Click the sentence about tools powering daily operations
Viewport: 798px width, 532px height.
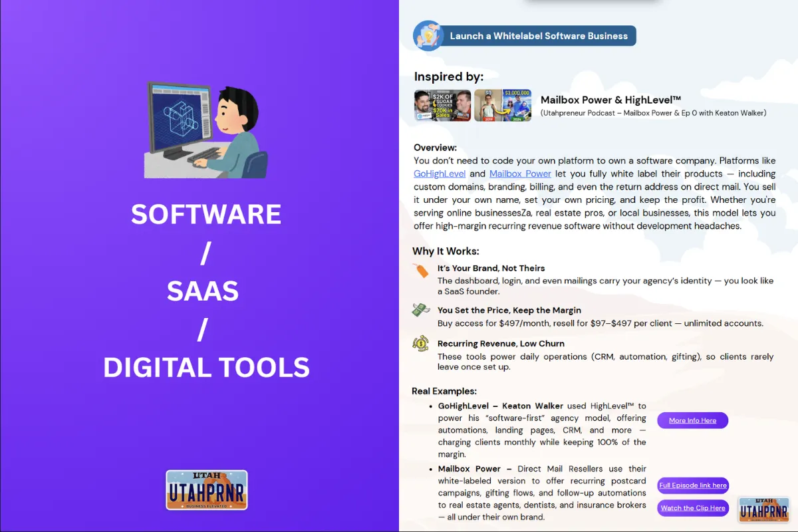tap(606, 362)
